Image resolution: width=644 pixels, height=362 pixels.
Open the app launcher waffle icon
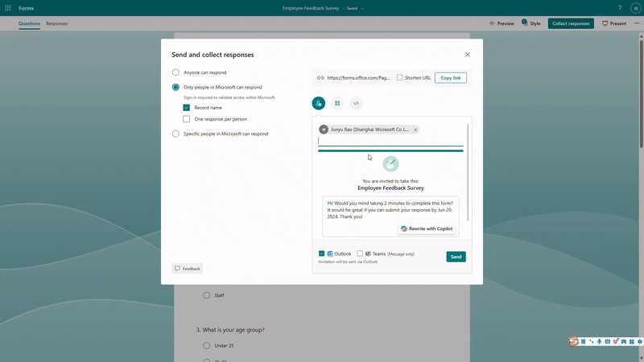(x=8, y=8)
